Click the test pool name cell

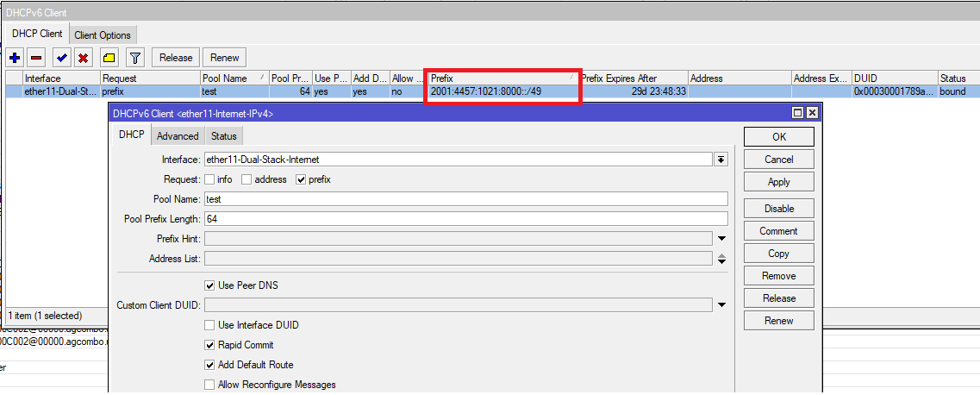(x=234, y=91)
